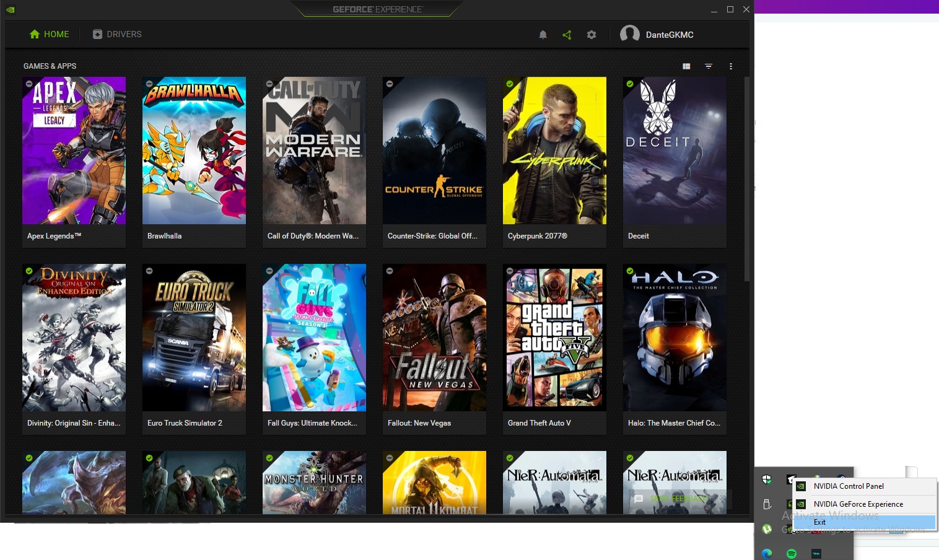Click the uTorrent tray icon
The image size is (939, 560).
[767, 529]
